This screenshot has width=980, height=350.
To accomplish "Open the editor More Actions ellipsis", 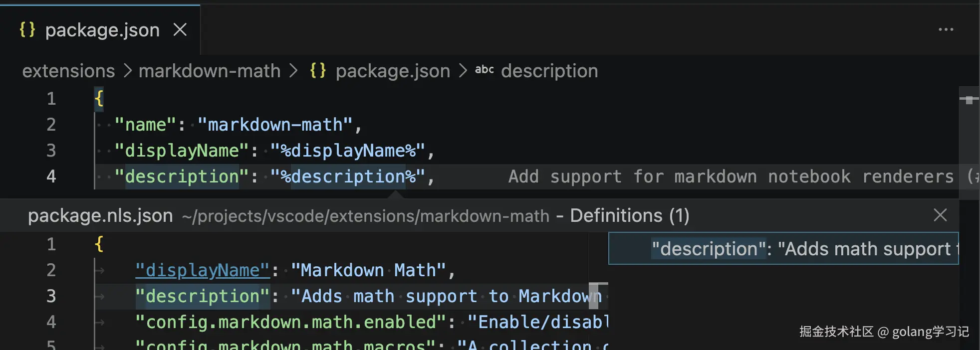I will point(946,29).
